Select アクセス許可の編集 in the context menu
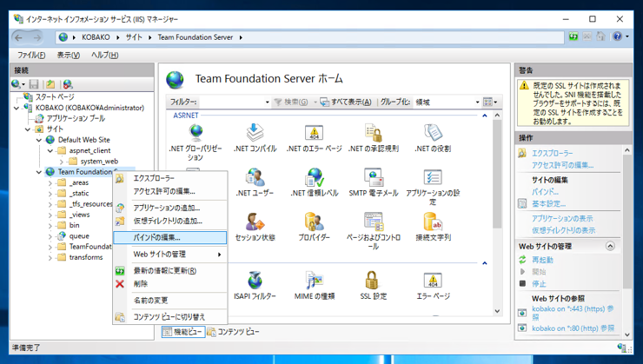The image size is (643, 364). (169, 191)
